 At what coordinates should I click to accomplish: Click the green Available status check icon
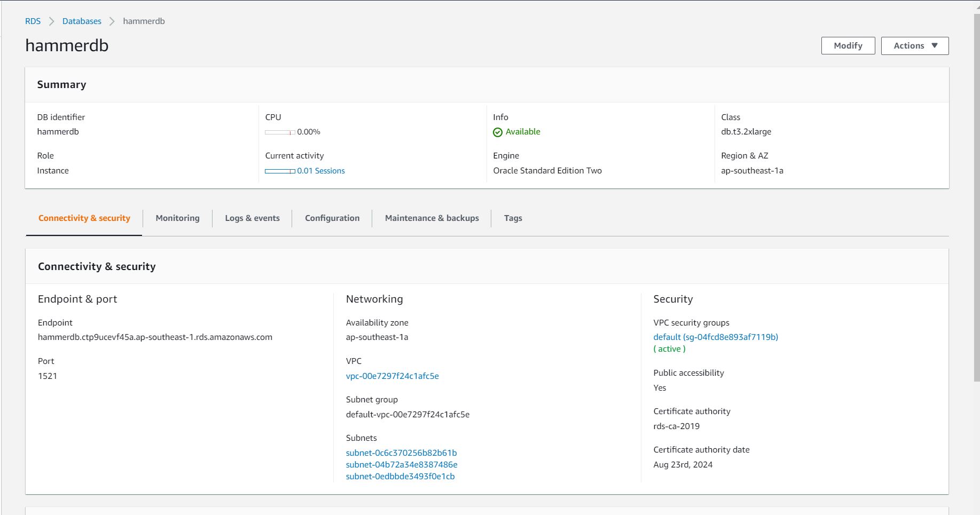pyautogui.click(x=498, y=132)
